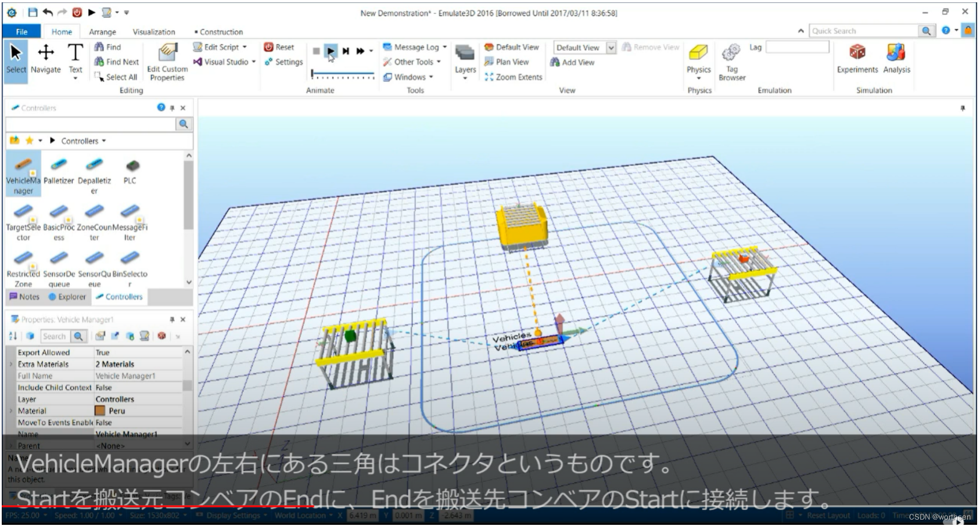Viewport: 980px width, 526px height.
Task: Click the greyed Remove View button
Action: point(650,47)
